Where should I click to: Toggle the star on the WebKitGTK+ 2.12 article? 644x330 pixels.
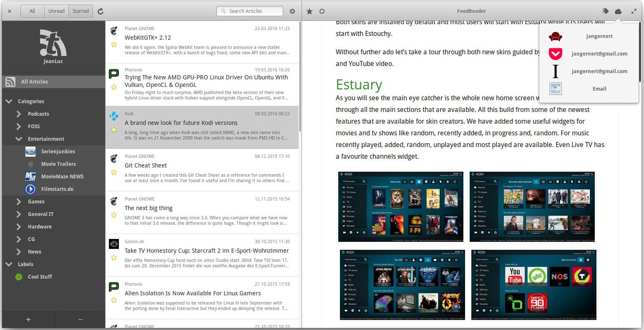point(113,44)
